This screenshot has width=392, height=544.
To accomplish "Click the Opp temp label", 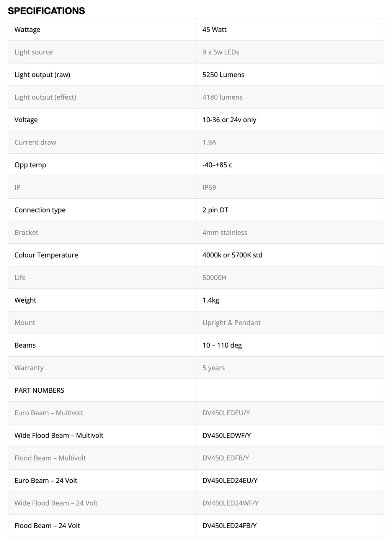I will tap(30, 165).
